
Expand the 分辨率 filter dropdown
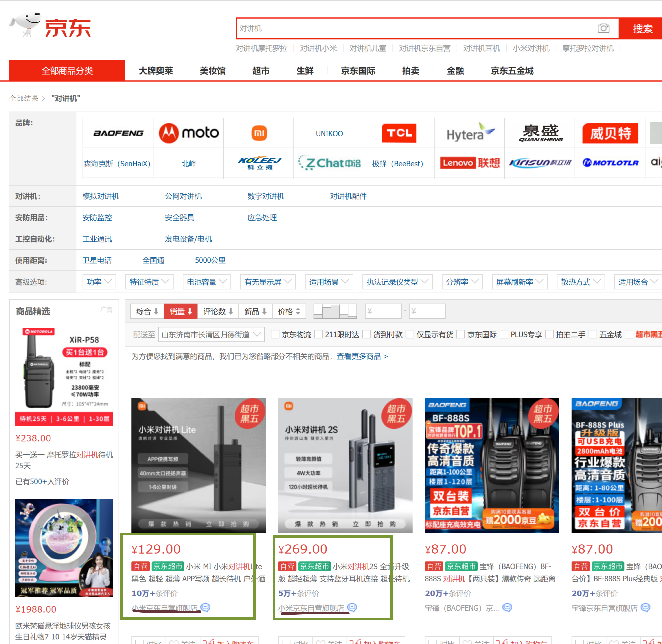pyautogui.click(x=462, y=282)
